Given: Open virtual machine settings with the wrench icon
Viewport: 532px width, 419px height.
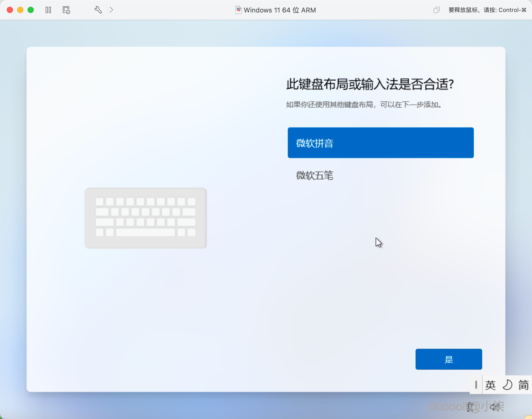Looking at the screenshot, I should point(98,10).
